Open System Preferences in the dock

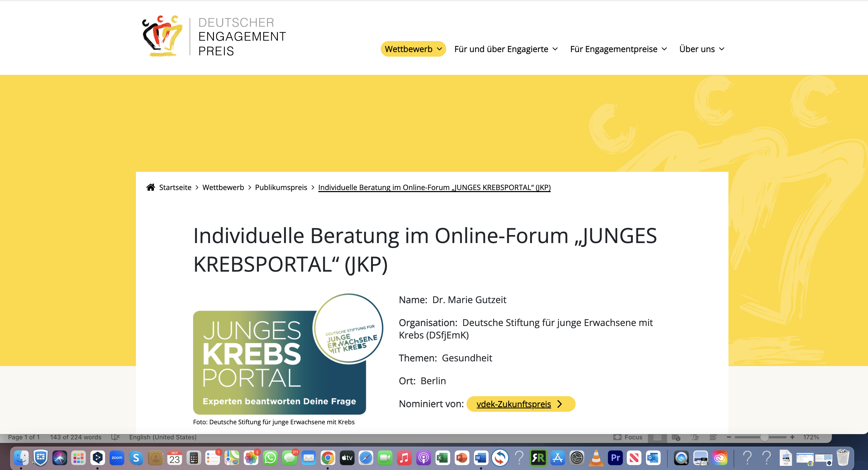(x=577, y=458)
